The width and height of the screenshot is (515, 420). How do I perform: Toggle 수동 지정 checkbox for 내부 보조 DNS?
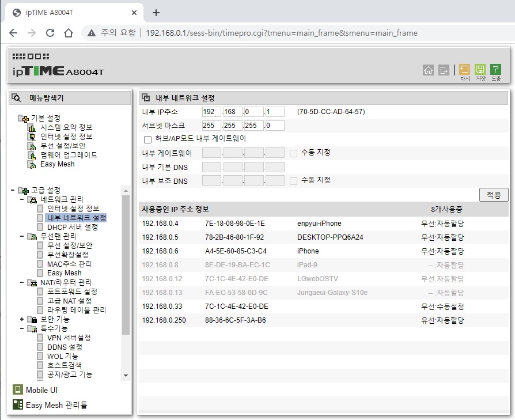pos(294,181)
